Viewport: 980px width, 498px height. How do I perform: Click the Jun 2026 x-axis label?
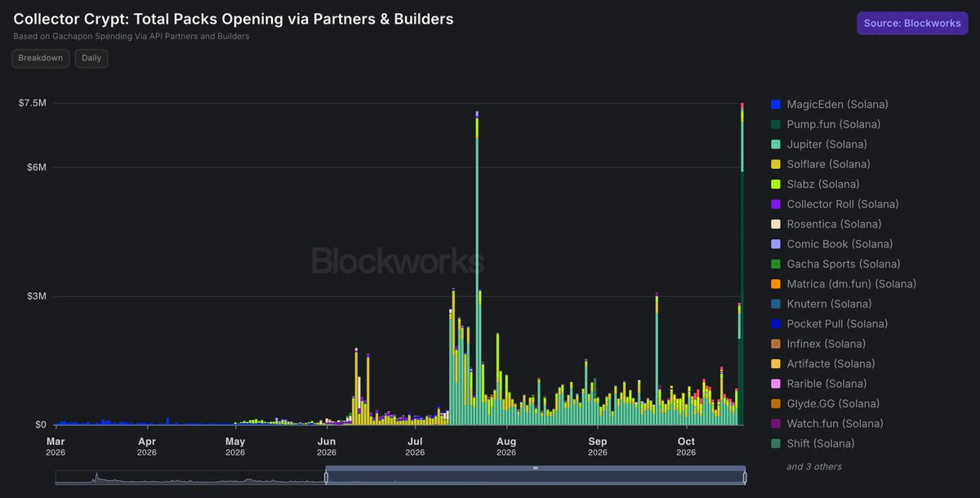[327, 446]
